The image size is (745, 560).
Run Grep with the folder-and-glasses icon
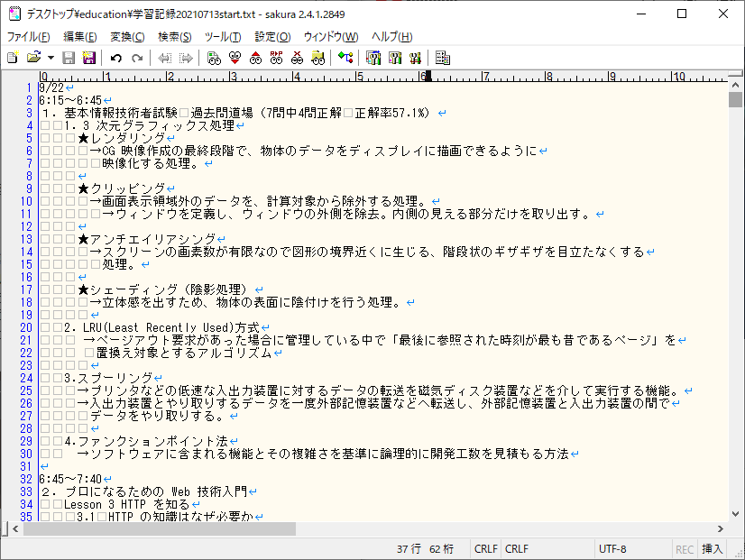click(x=317, y=57)
